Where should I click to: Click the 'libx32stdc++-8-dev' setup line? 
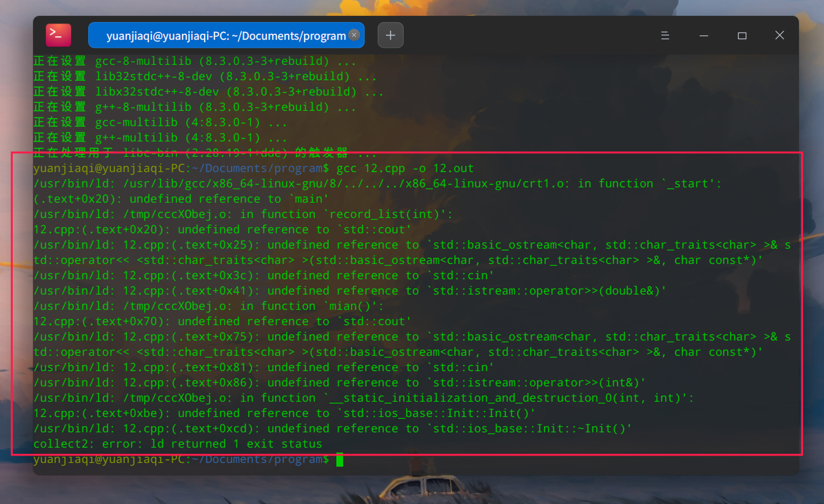click(208, 92)
